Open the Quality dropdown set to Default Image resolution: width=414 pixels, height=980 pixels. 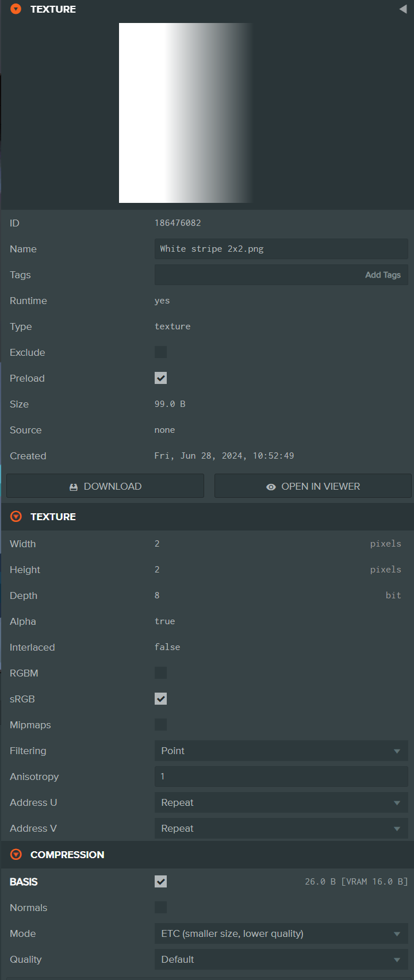pyautogui.click(x=281, y=959)
